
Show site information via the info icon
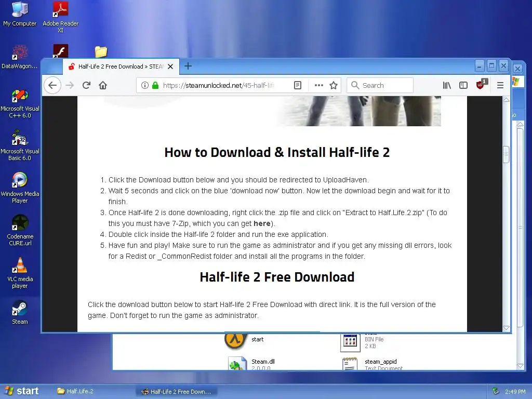[x=145, y=85]
